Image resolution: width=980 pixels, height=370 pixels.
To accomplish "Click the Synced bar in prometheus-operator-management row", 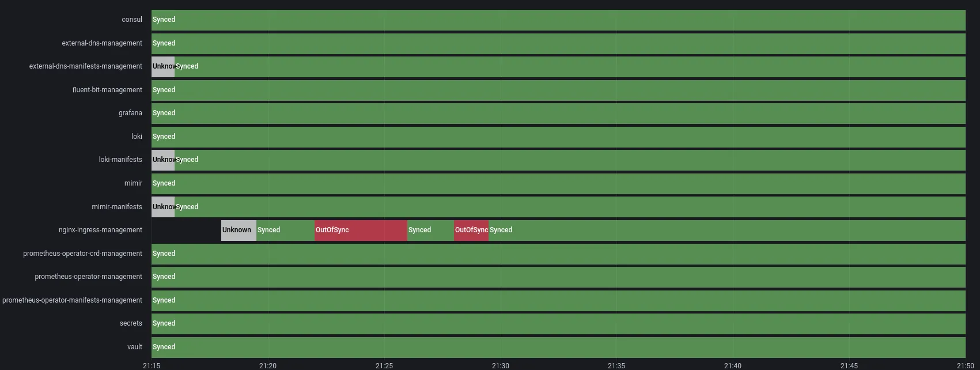I will click(x=558, y=277).
